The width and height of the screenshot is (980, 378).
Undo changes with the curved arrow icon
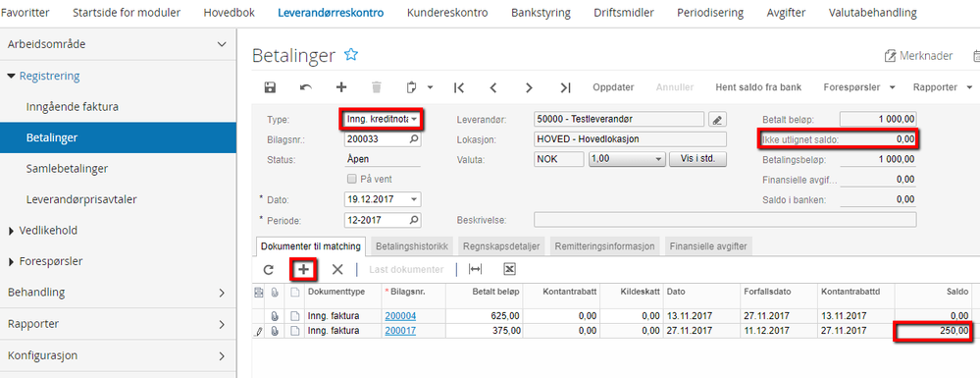pyautogui.click(x=306, y=87)
